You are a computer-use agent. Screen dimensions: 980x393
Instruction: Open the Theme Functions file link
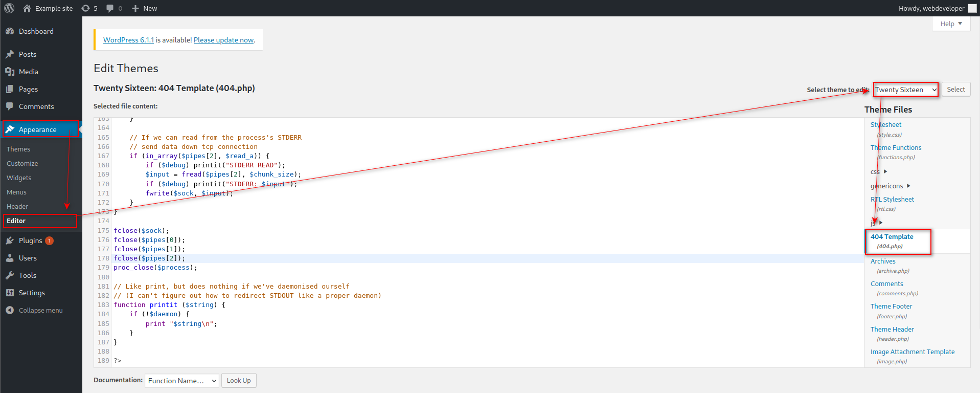tap(896, 147)
